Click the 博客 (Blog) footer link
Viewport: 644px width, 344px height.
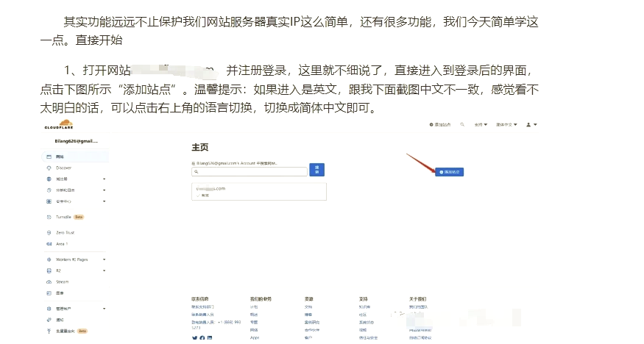(308, 315)
